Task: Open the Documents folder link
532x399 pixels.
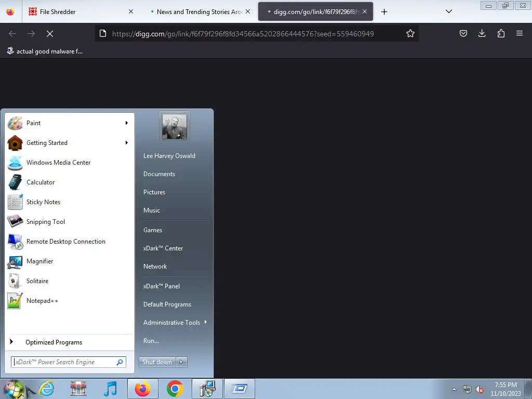Action: (x=159, y=174)
